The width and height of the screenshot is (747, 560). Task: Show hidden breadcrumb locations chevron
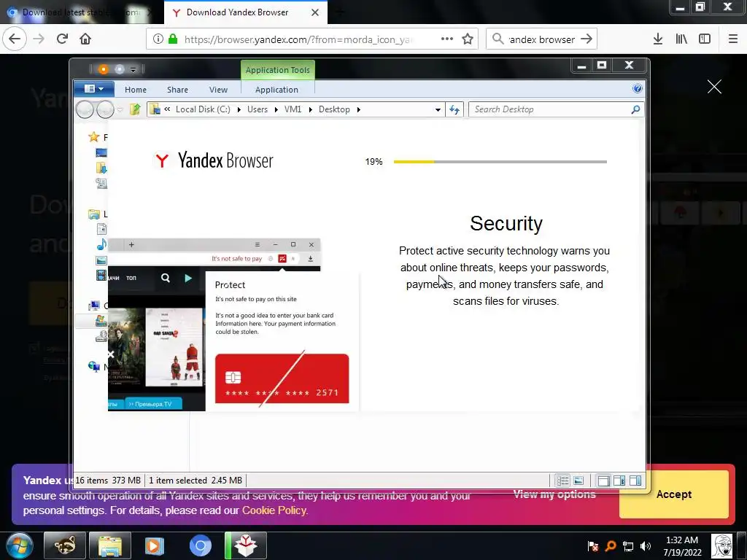point(167,109)
